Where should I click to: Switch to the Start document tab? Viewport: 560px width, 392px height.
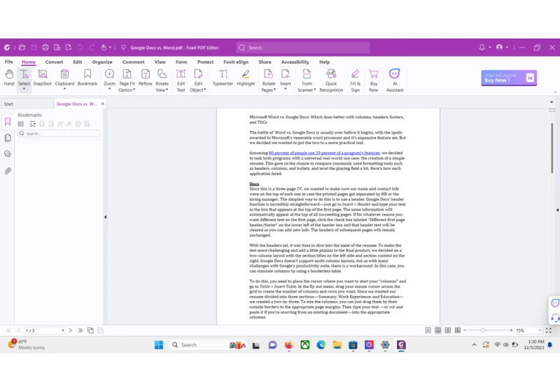point(27,104)
